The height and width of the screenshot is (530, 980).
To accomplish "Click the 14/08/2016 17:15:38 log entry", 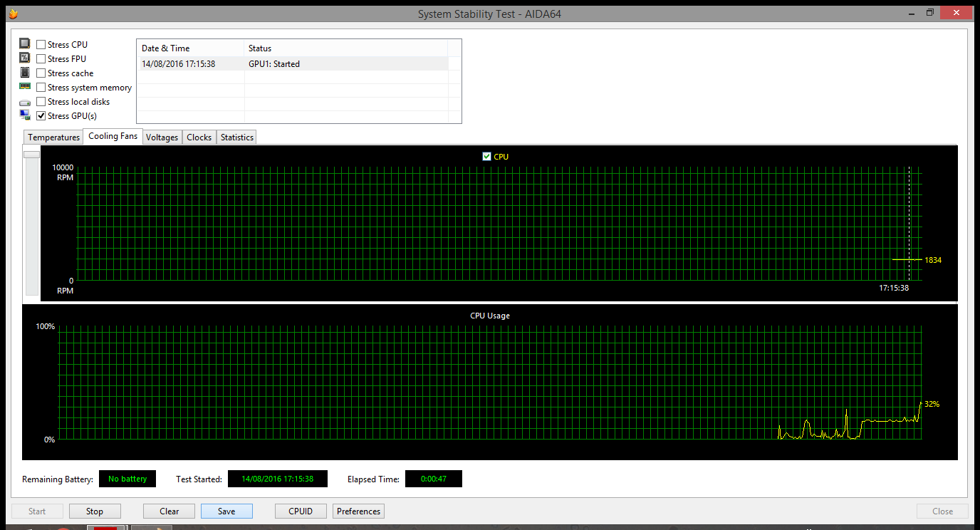I will click(179, 64).
